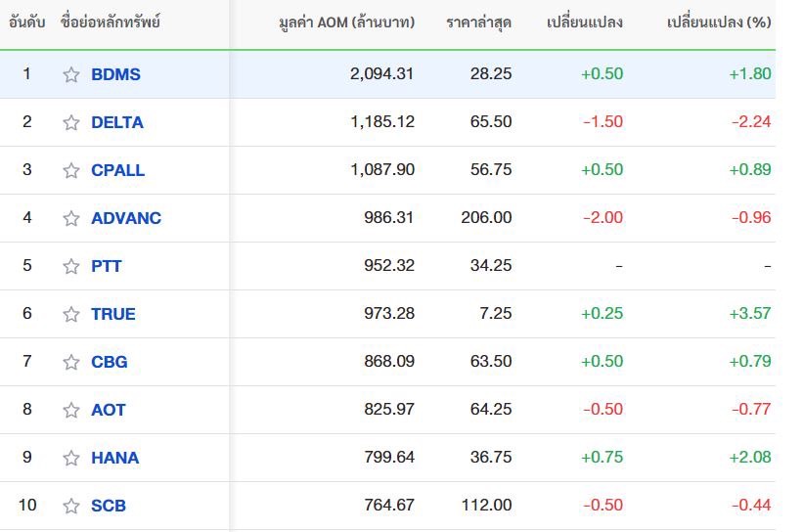
Task: Star the ADVANC stock row
Action: coord(71,219)
